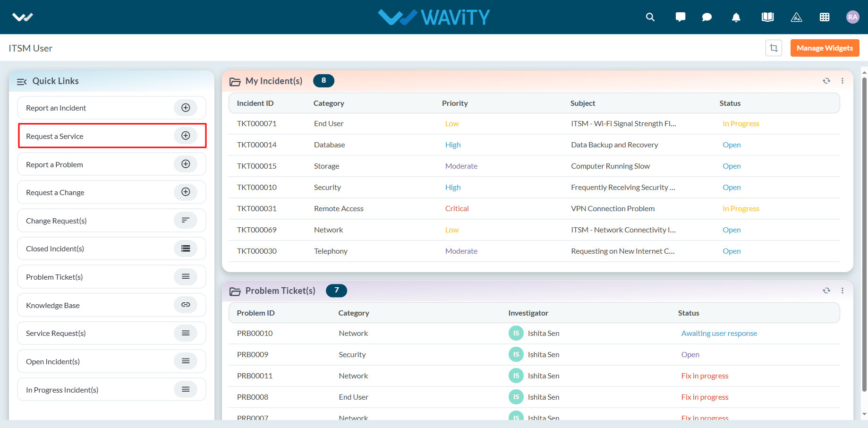Open incident TKT000071
The image size is (868, 428).
256,123
